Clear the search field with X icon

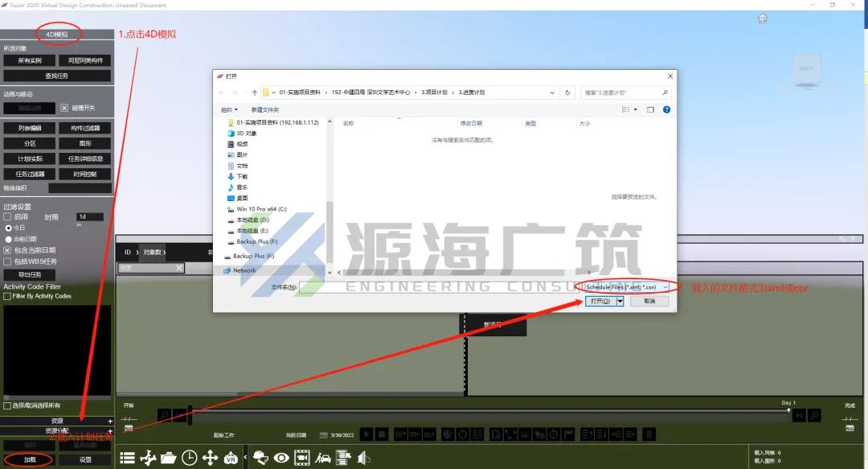pos(178,268)
